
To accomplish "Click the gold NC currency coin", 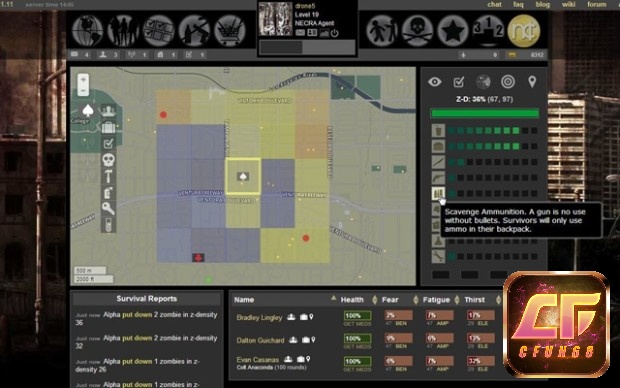I will tap(524, 30).
